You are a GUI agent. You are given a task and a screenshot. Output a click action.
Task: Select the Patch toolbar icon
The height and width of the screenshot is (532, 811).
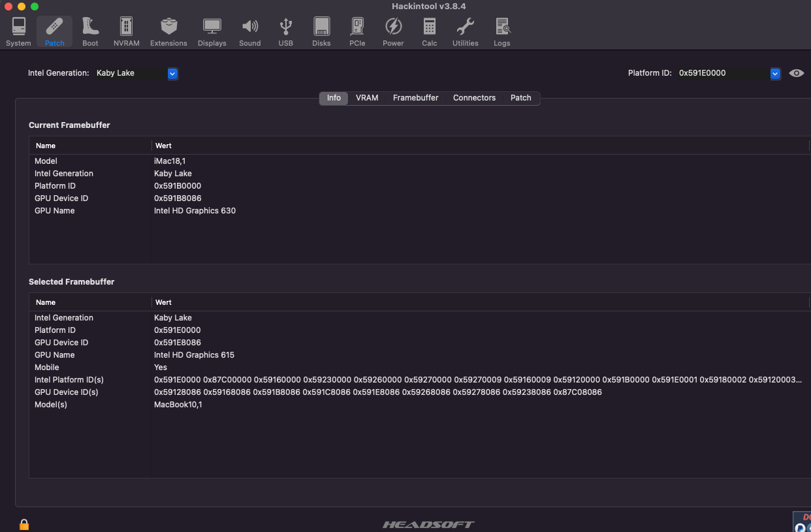click(x=55, y=32)
